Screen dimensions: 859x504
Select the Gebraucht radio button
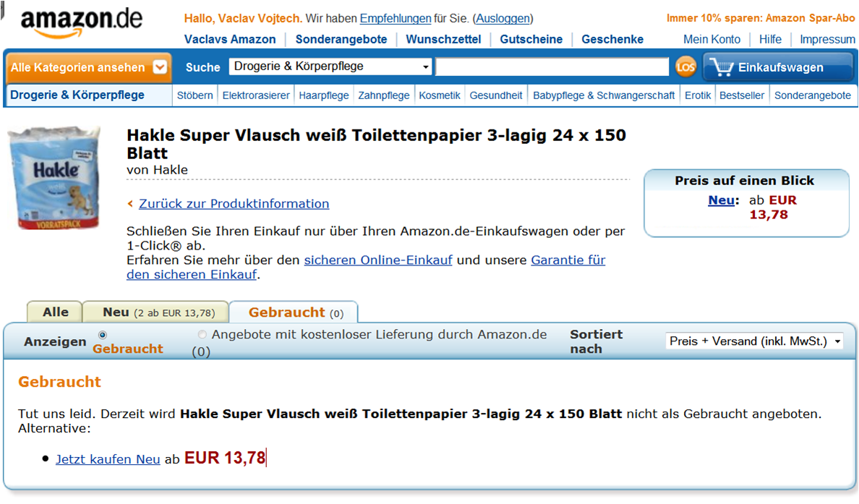tap(103, 335)
